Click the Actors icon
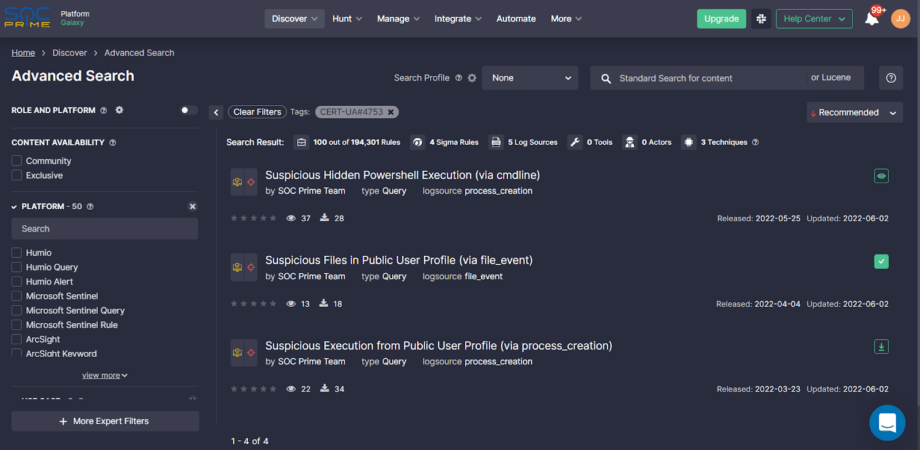 tap(630, 142)
